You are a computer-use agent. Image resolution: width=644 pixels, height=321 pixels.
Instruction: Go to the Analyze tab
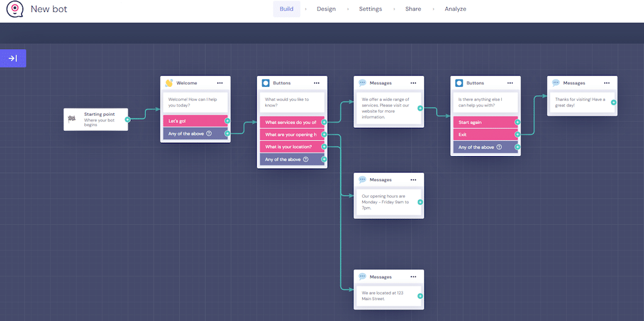[455, 9]
